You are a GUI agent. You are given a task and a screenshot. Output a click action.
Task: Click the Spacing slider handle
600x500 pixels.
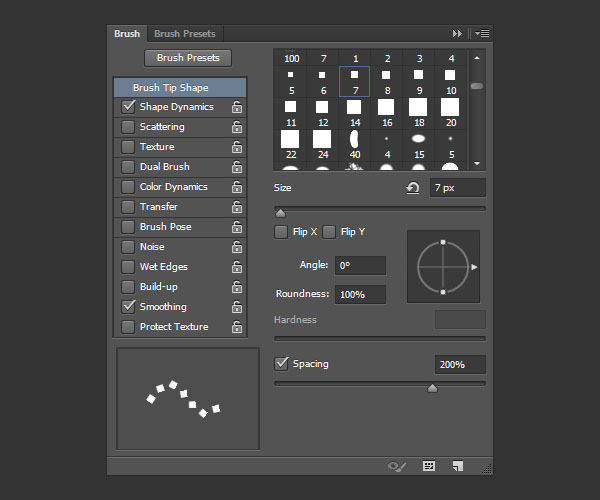tap(432, 388)
